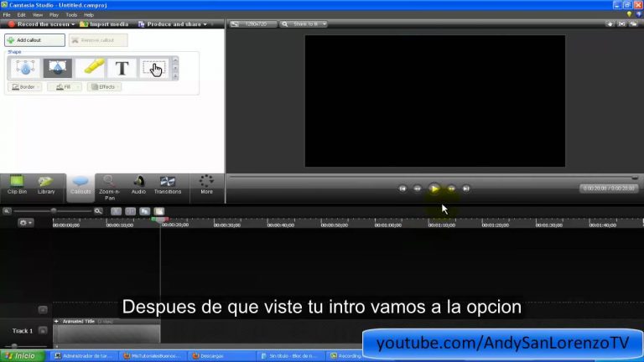644x362 pixels.
Task: Open the Effects dropdown
Action: [104, 87]
